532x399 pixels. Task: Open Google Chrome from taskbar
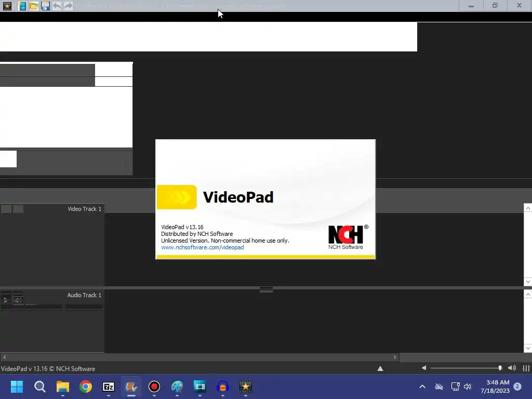coord(86,387)
